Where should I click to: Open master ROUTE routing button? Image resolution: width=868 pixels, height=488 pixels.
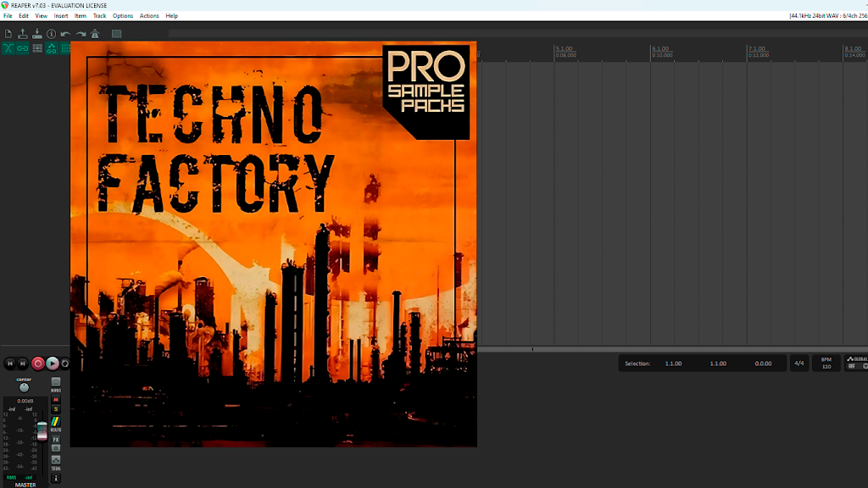[x=56, y=422]
